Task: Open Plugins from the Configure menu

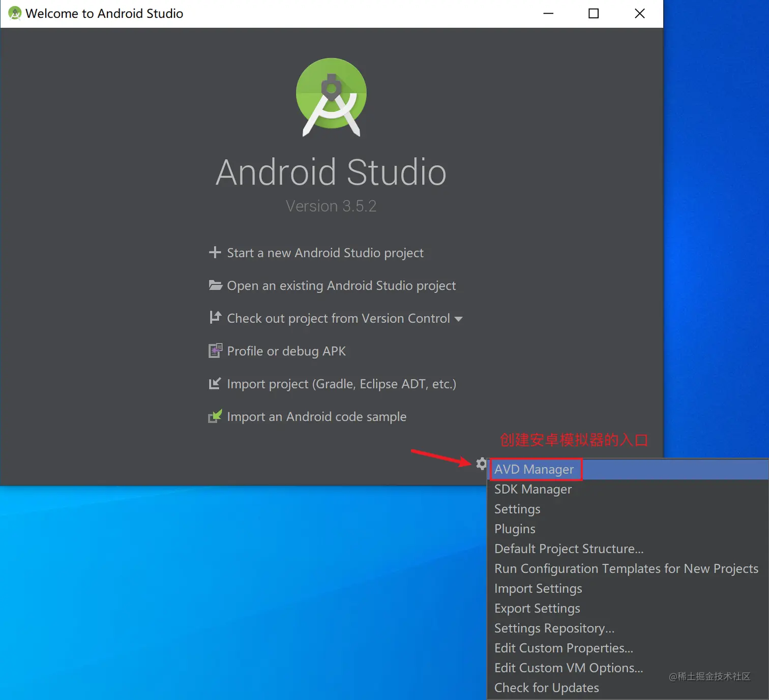Action: [628, 529]
